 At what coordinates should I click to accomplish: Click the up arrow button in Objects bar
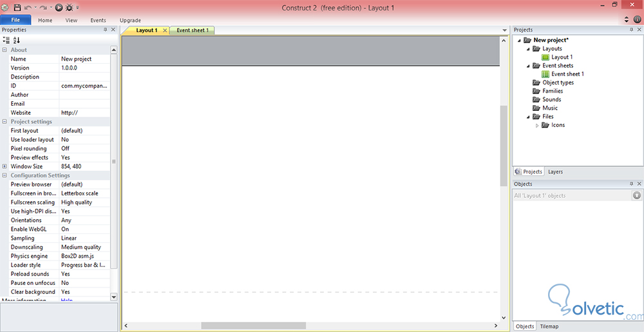click(637, 195)
